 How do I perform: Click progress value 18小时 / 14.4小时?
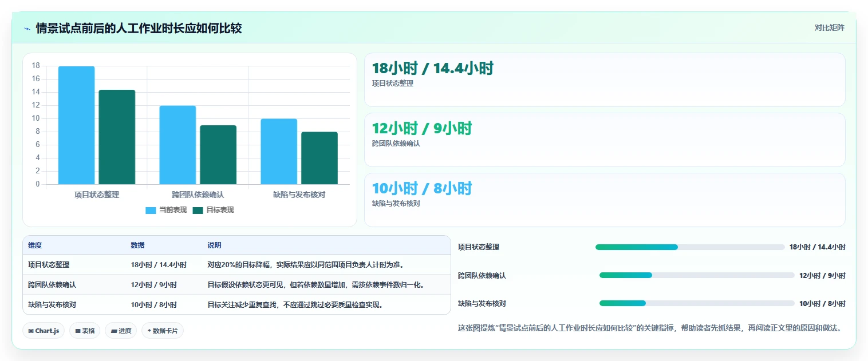[817, 247]
